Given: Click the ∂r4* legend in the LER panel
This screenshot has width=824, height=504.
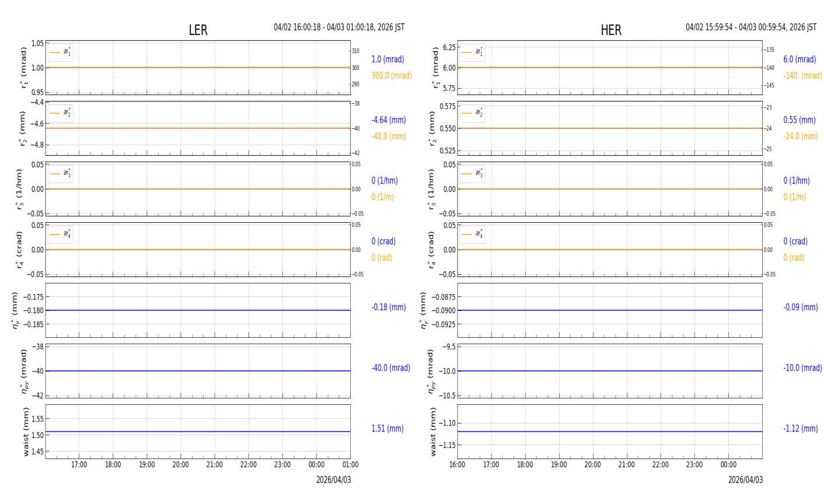Looking at the screenshot, I should click(x=61, y=235).
